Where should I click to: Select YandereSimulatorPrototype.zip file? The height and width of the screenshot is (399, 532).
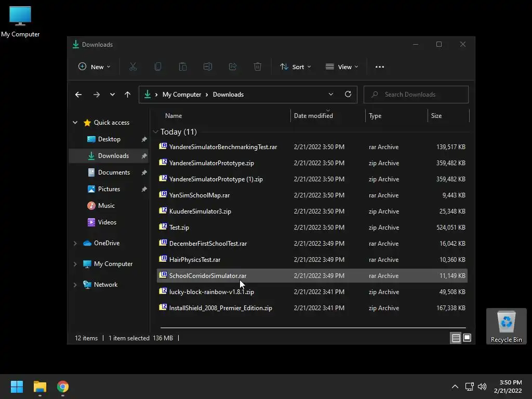(x=312, y=163)
